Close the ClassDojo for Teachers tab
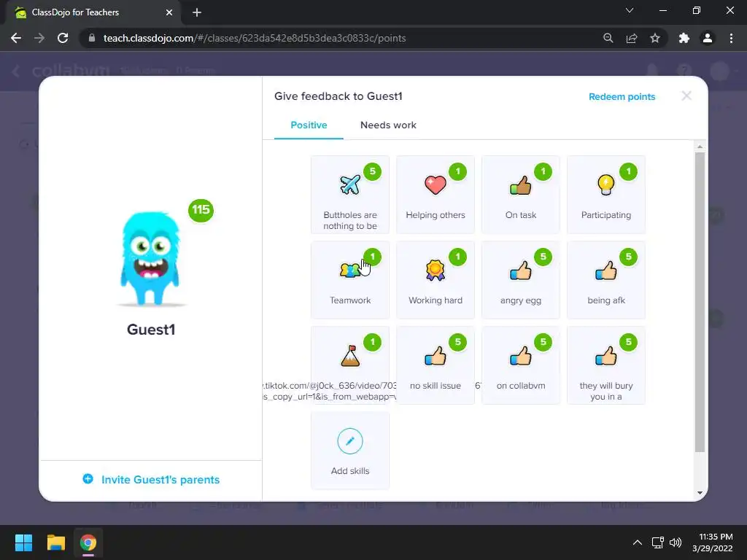The width and height of the screenshot is (747, 560). pyautogui.click(x=169, y=12)
